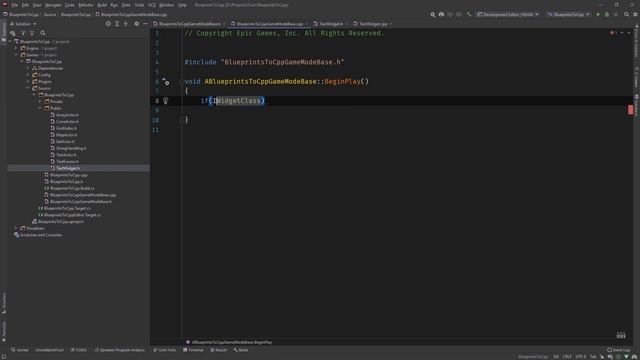Viewport: 640px width, 360px height.
Task: Open the TODO tool window
Action: point(79,350)
